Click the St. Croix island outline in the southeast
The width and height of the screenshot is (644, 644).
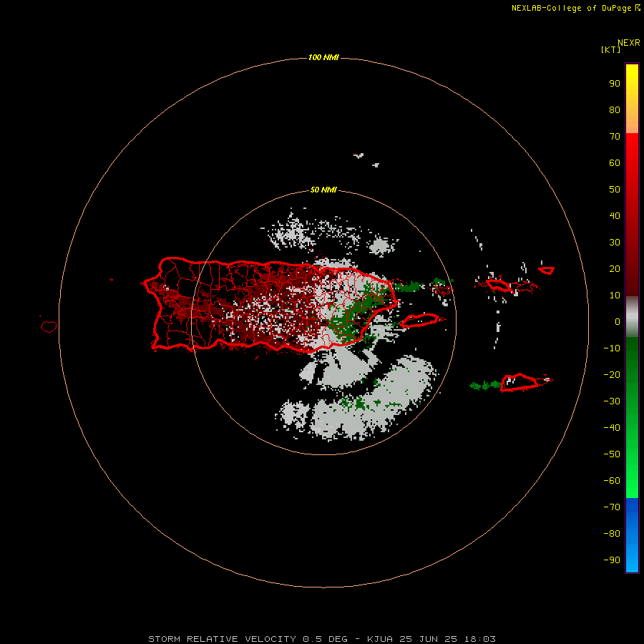519,382
